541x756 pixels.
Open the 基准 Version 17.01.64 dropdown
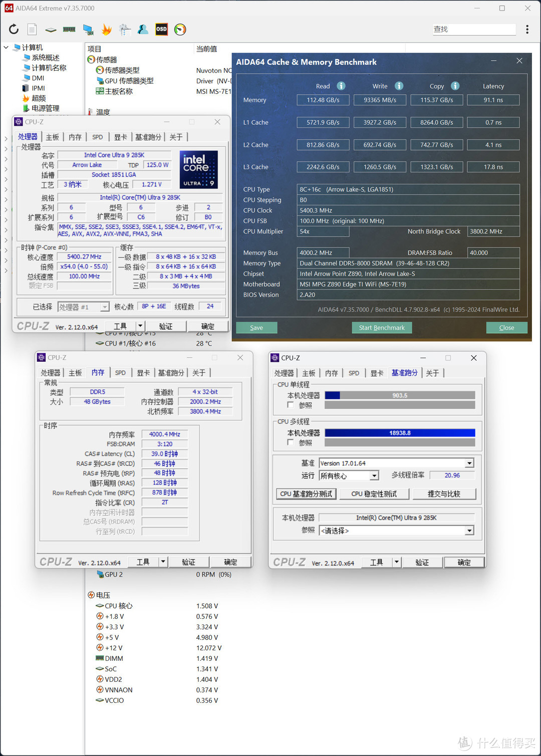tap(469, 463)
